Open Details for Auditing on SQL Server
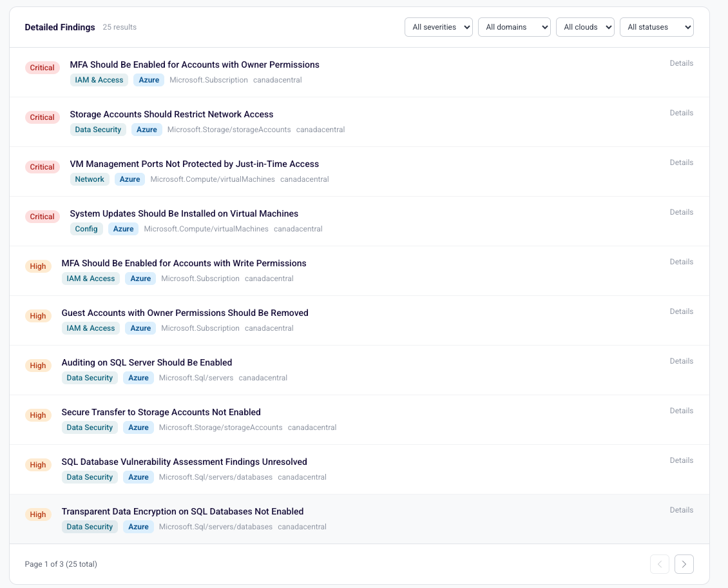 [681, 361]
